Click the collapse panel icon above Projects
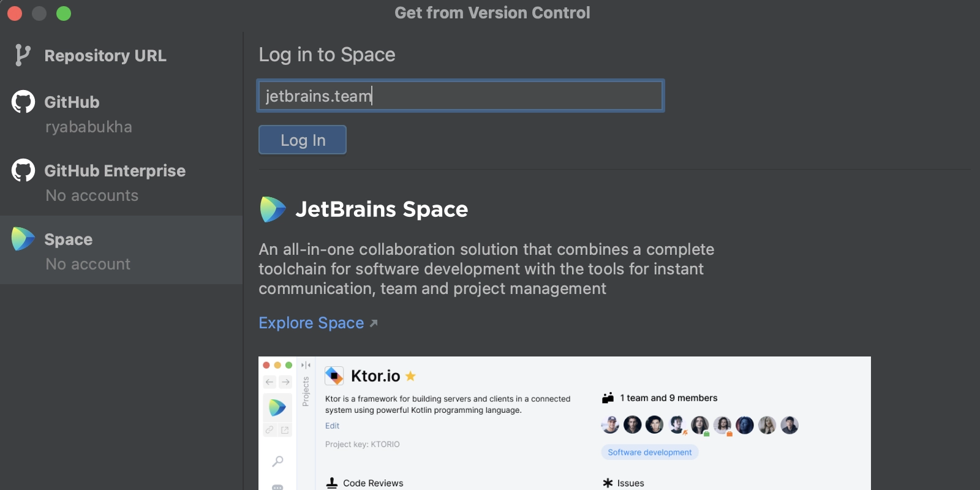 pos(306,365)
